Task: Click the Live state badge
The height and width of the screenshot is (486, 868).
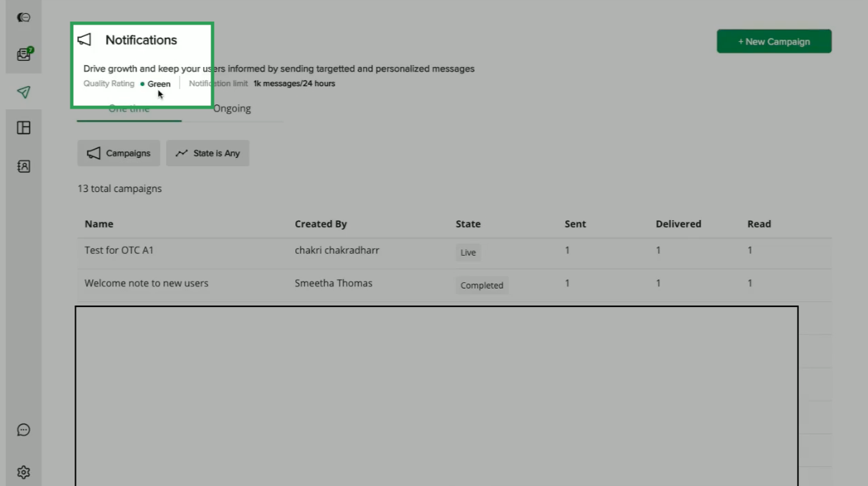Action: [468, 252]
